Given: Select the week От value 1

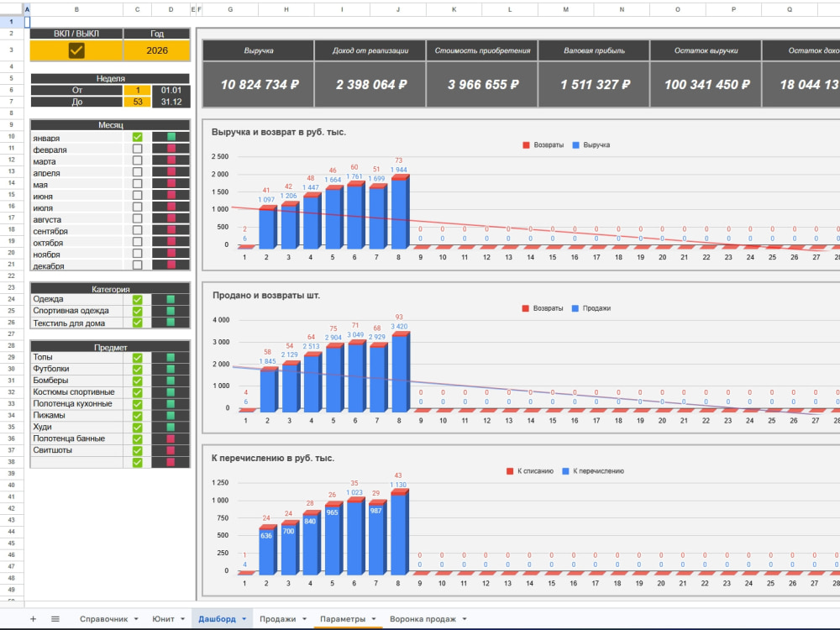Looking at the screenshot, I should coord(138,90).
